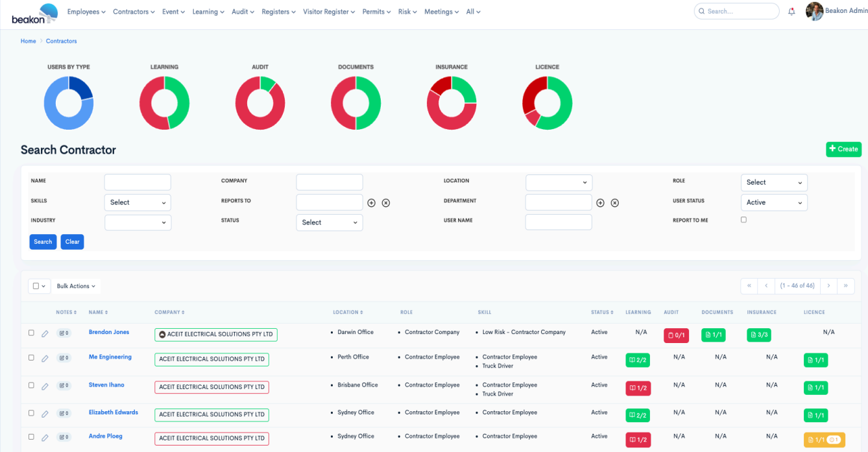Open Steven Ihano's red learning 1/2 badge

[x=638, y=388]
